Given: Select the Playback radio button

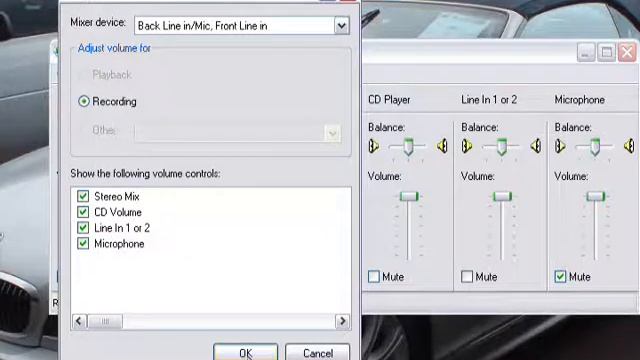Looking at the screenshot, I should (84, 75).
